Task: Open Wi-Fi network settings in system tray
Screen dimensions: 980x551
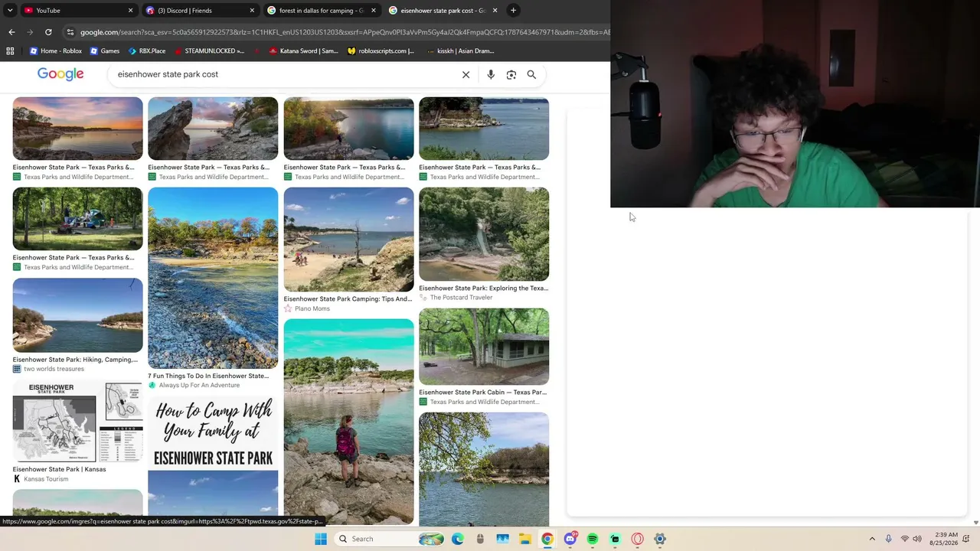Action: (x=904, y=539)
